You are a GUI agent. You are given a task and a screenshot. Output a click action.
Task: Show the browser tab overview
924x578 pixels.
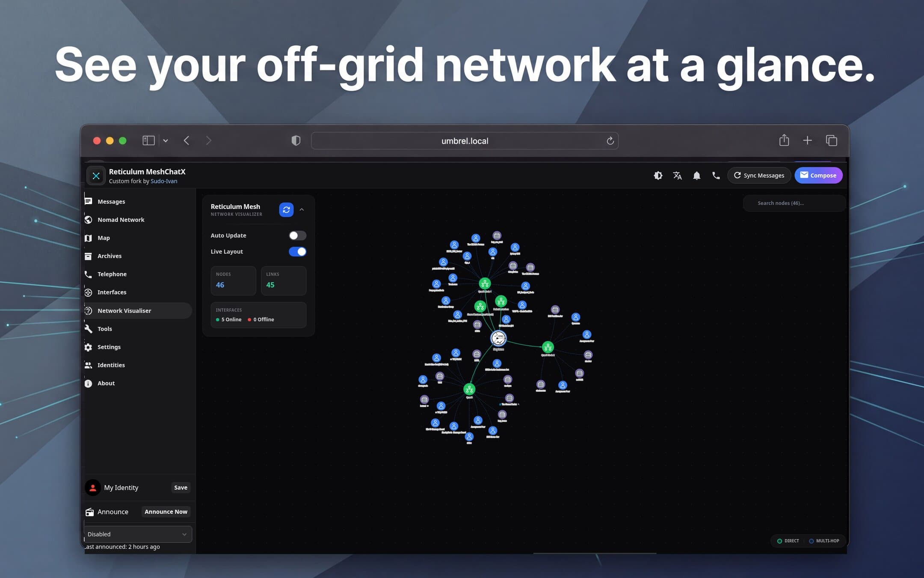click(831, 140)
